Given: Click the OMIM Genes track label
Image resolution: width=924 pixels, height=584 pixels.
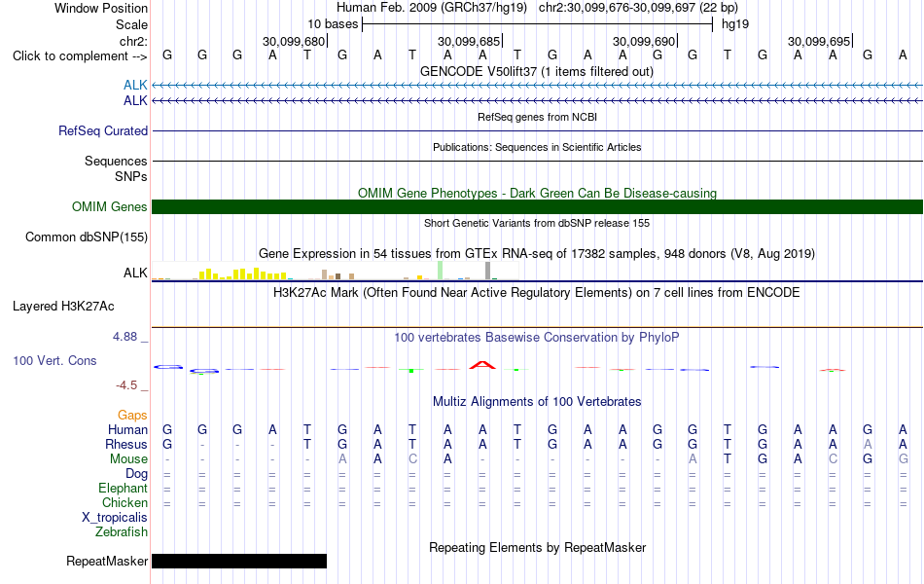Looking at the screenshot, I should (109, 207).
